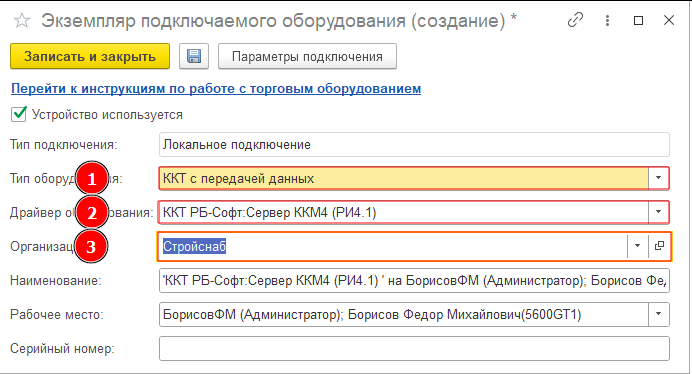
Task: Click the 'Наименование' text field
Action: click(414, 280)
